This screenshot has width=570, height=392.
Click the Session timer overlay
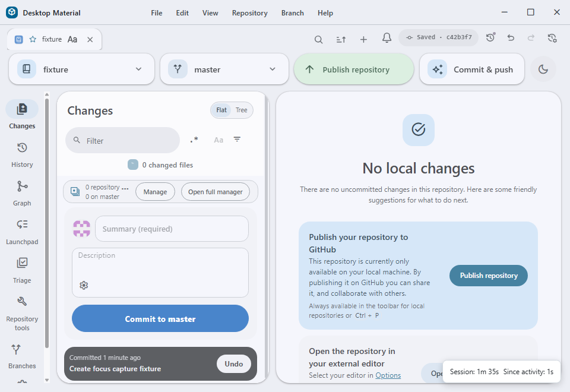502,372
